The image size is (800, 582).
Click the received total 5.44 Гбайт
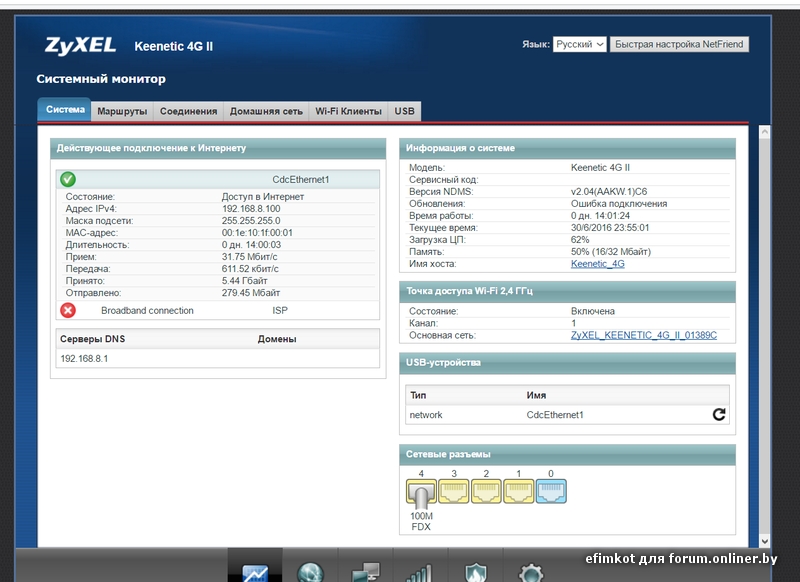click(x=244, y=281)
